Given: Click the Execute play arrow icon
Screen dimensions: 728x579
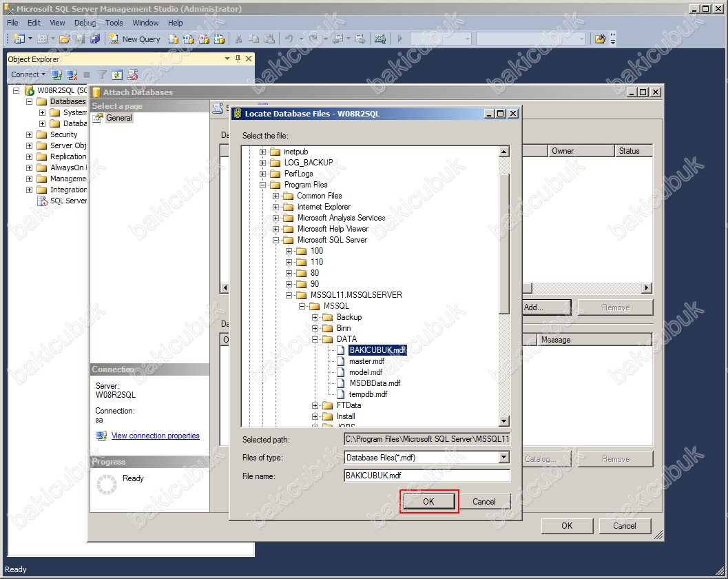Looking at the screenshot, I should click(x=400, y=39).
